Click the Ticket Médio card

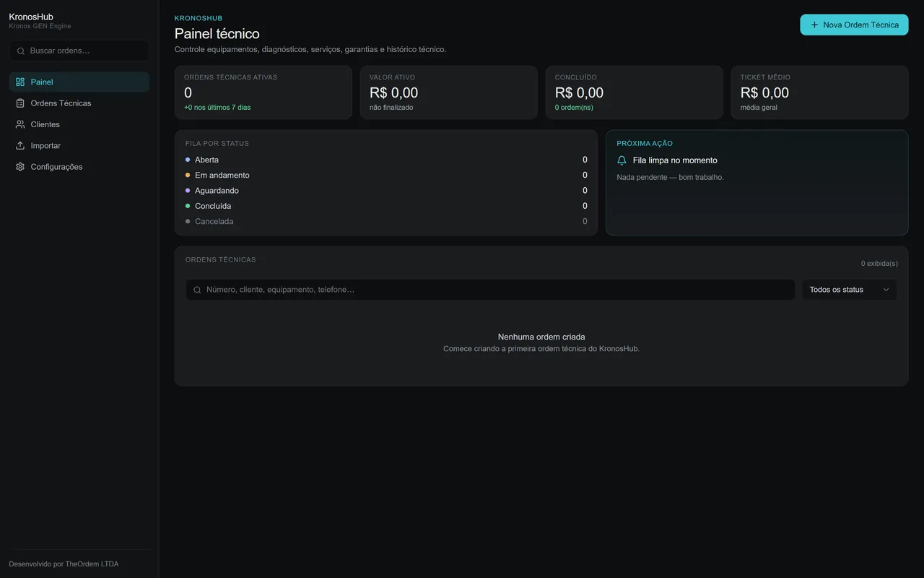[819, 92]
